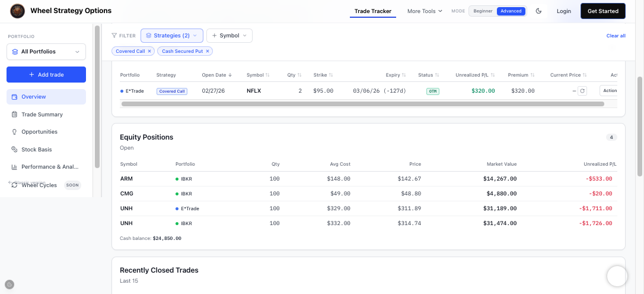
Task: Open the Trade Tracker tab
Action: [x=373, y=11]
